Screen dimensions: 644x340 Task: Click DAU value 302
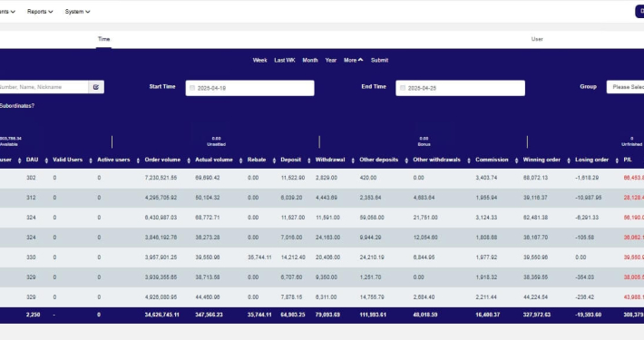tap(31, 178)
